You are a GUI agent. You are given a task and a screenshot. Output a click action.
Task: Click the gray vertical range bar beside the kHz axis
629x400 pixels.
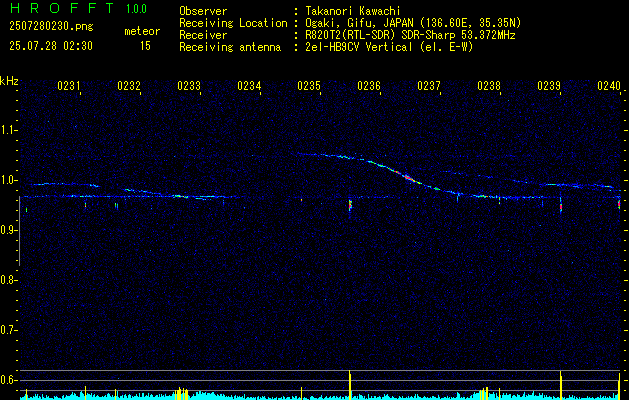point(19,231)
